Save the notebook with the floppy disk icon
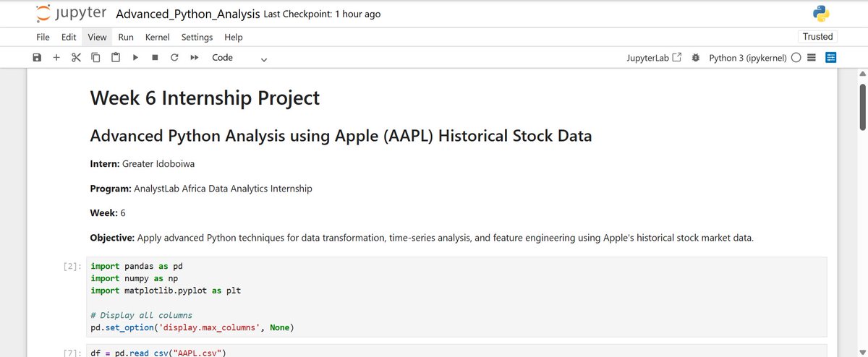The image size is (868, 357). (x=37, y=57)
